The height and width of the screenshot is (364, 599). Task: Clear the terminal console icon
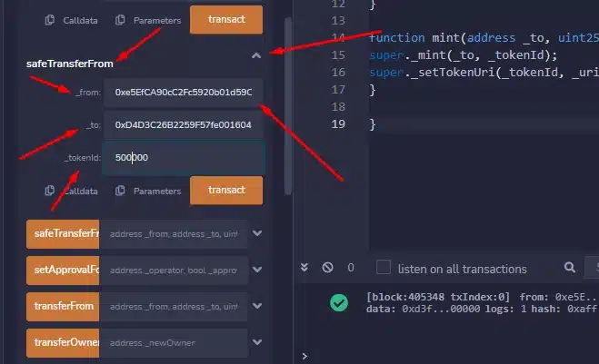point(327,267)
